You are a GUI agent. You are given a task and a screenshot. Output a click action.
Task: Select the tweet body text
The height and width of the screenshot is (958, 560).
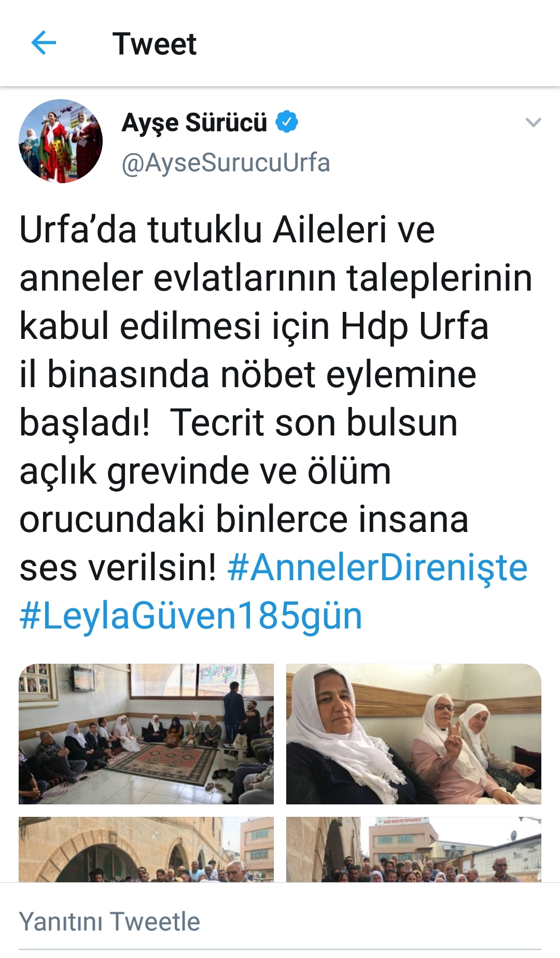[276, 422]
